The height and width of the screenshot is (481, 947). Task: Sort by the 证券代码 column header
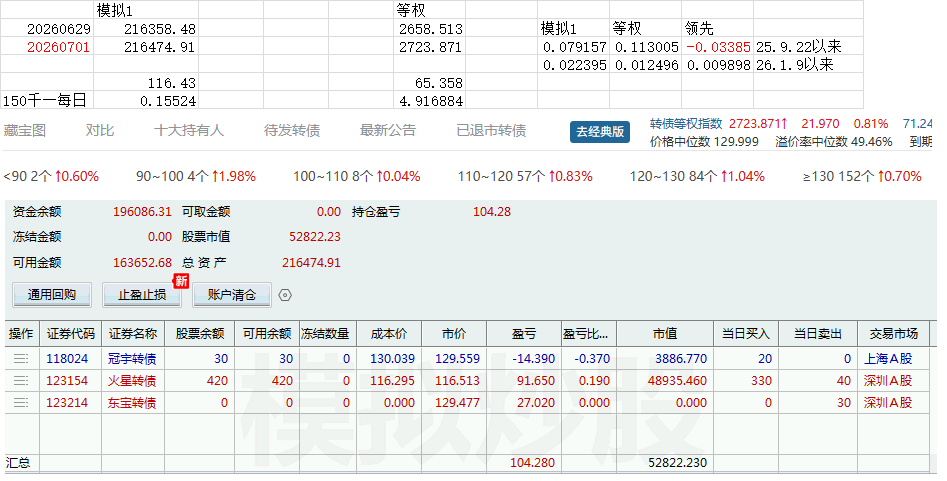click(x=71, y=334)
